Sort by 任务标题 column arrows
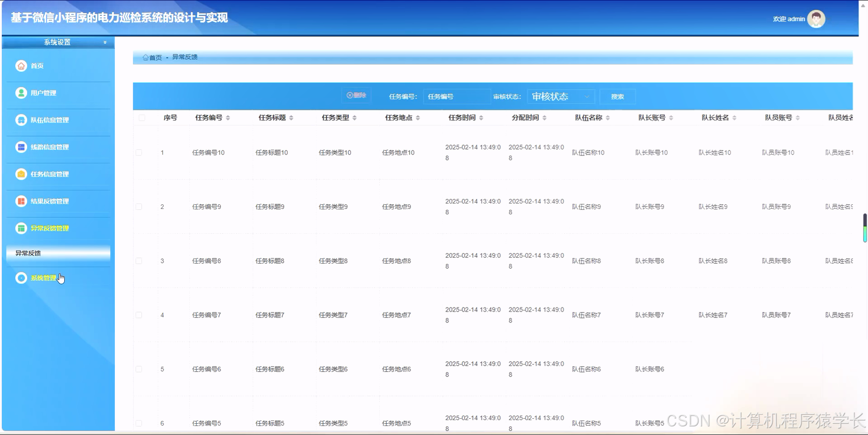 [x=291, y=118]
